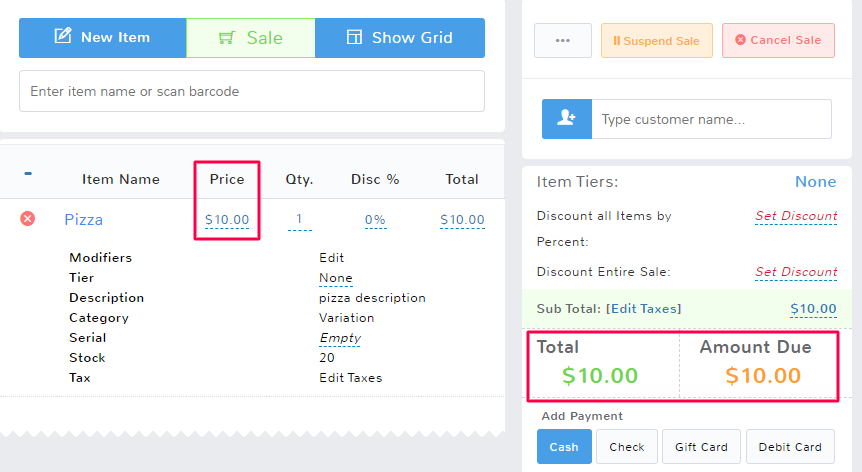Cancel the current sale
This screenshot has width=862, height=472.
(x=778, y=41)
